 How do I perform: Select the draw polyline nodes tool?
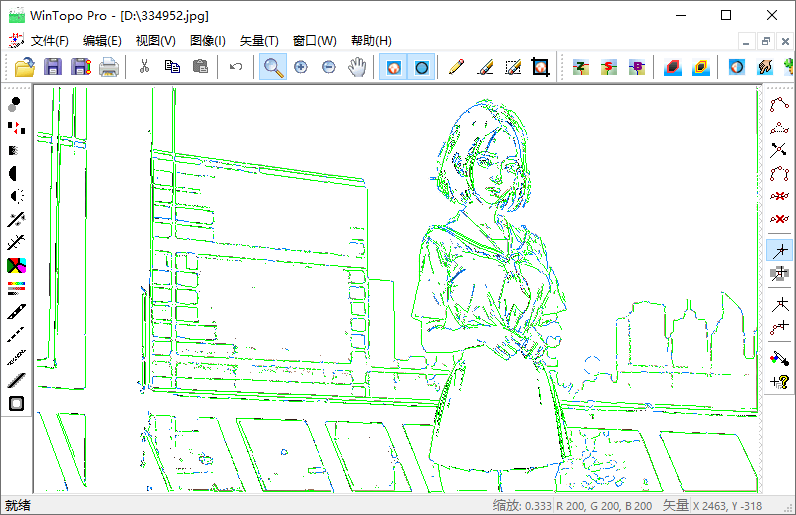779,104
